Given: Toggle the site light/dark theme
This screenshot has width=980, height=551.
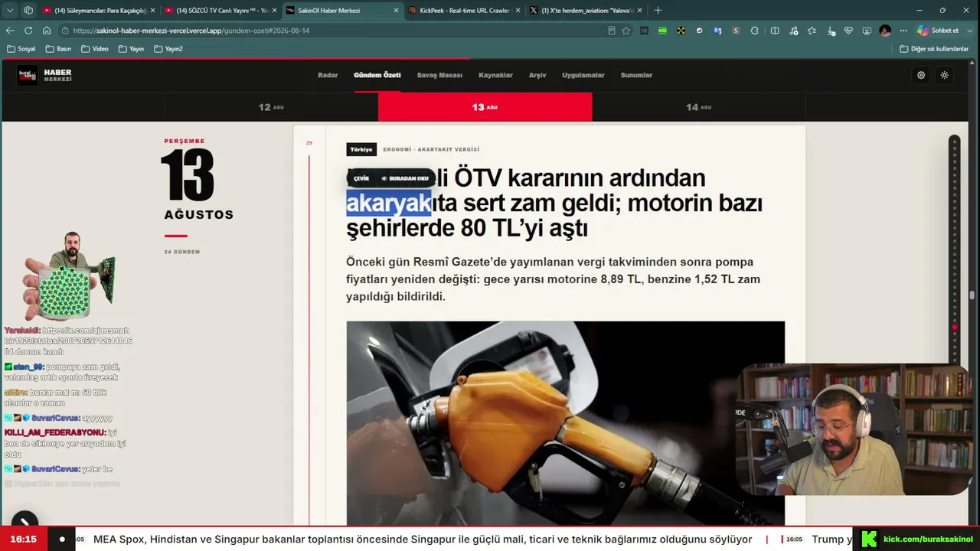Looking at the screenshot, I should (x=945, y=75).
